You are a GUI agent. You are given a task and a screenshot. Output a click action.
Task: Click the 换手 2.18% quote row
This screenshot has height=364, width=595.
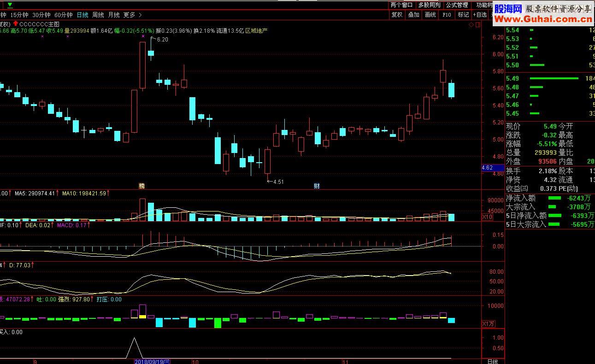click(531, 171)
